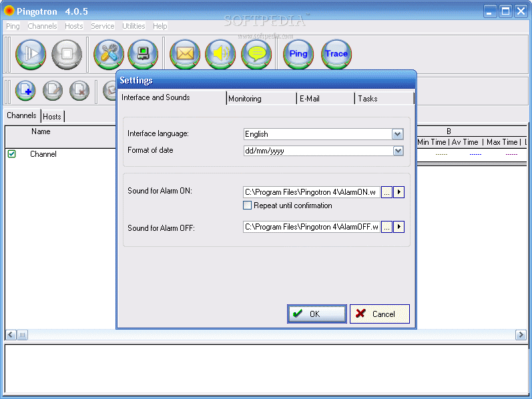Open the Utilities menu

click(134, 26)
